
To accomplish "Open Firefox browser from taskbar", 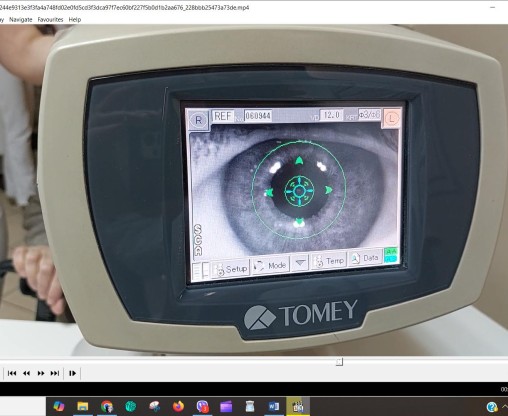I will pos(179,406).
